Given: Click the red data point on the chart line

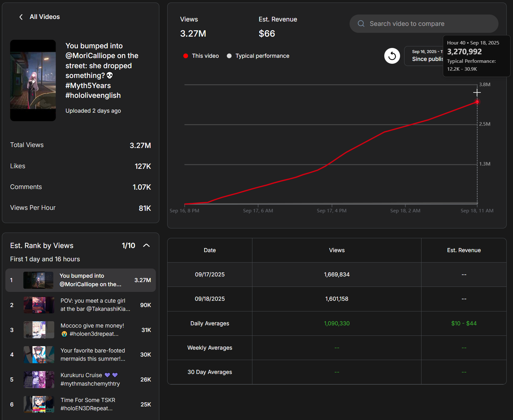Looking at the screenshot, I should coord(477,102).
